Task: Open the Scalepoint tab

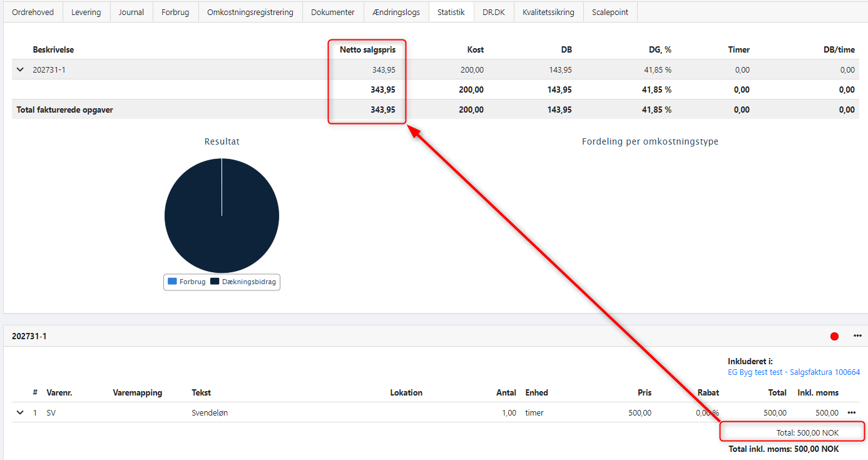Action: click(x=610, y=12)
